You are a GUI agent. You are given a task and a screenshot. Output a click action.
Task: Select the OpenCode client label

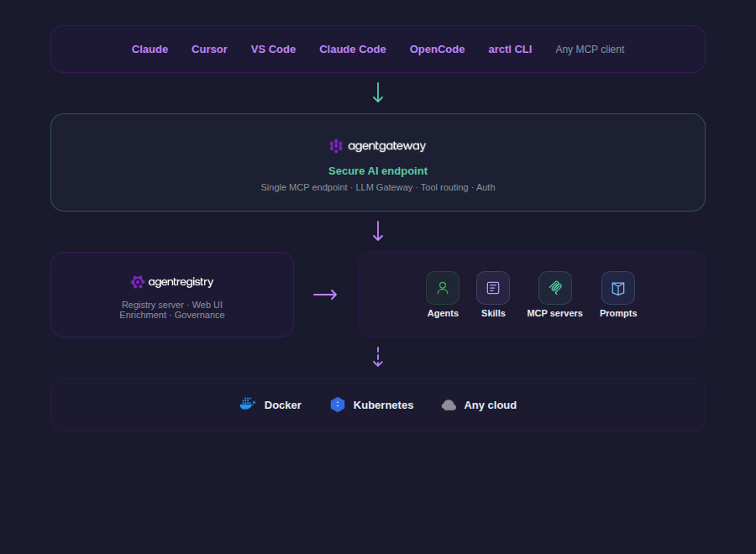click(x=437, y=50)
